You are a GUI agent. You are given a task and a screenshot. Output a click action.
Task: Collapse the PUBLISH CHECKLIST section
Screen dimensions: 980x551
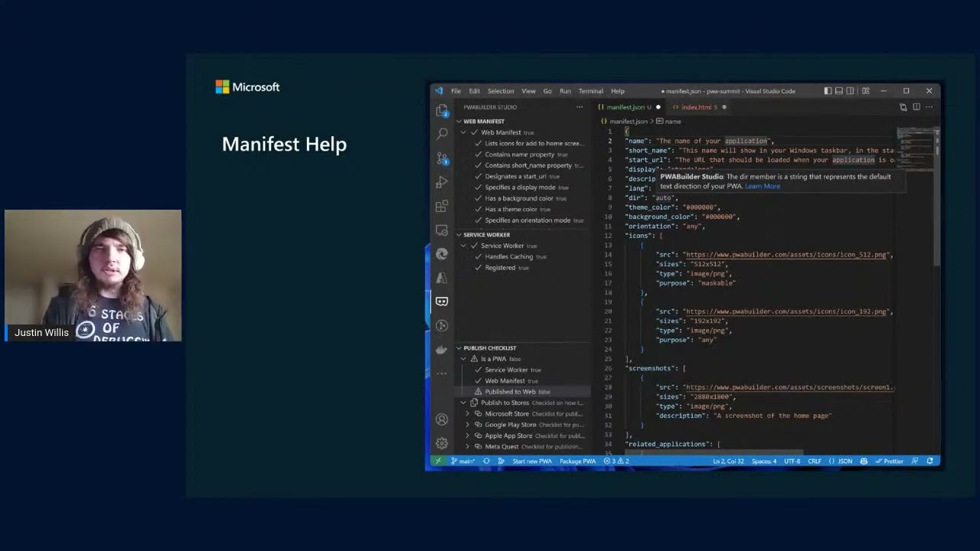click(459, 348)
